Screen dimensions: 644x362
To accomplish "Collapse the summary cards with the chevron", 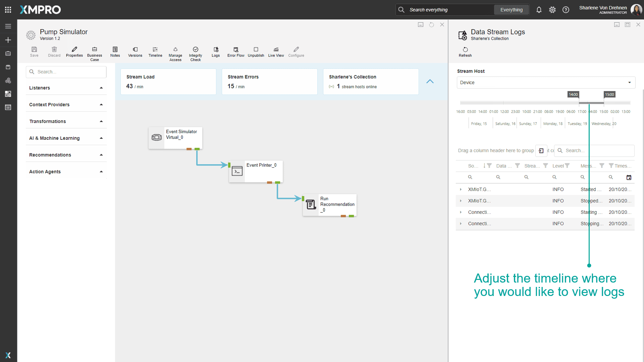I will click(430, 81).
